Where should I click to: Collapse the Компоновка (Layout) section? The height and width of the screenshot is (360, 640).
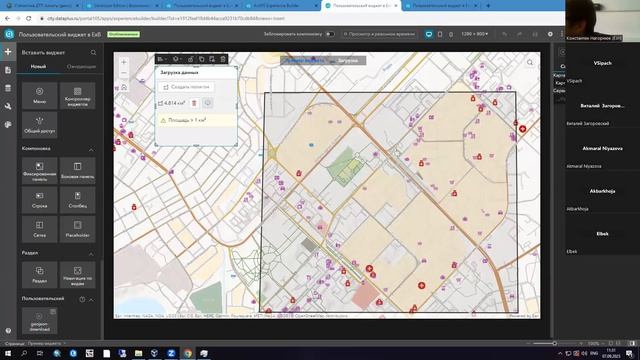coord(91,149)
